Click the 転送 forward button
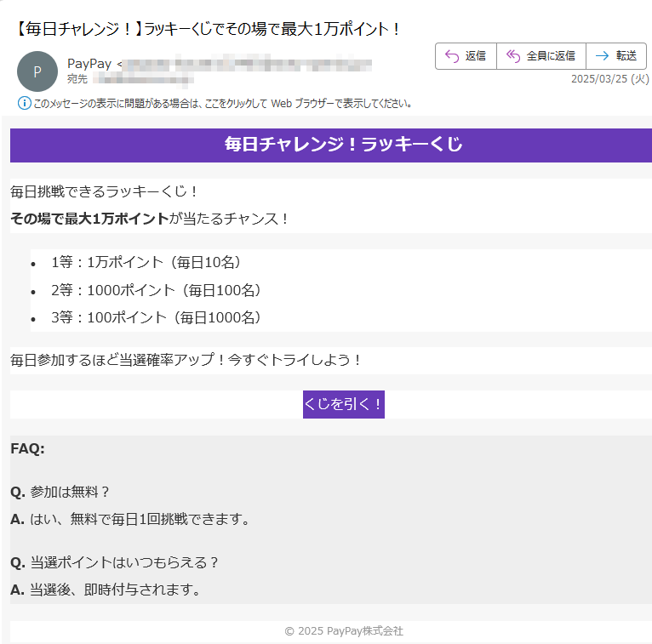The height and width of the screenshot is (644, 652). pos(616,55)
